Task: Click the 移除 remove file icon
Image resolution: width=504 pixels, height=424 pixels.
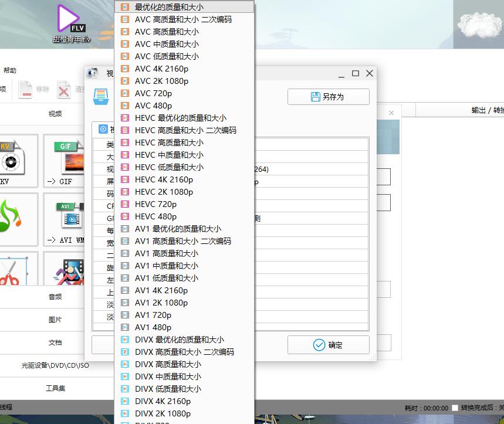Action: [x=25, y=89]
